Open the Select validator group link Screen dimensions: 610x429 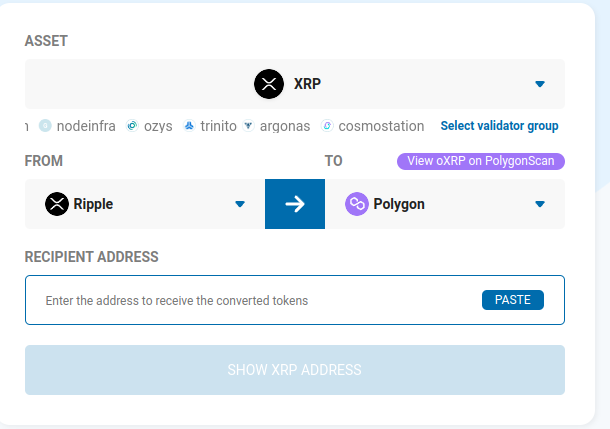click(x=499, y=126)
